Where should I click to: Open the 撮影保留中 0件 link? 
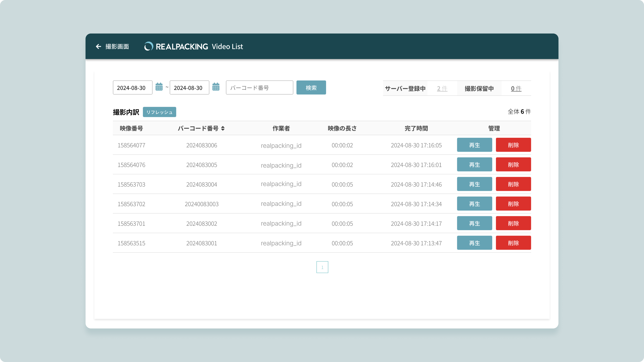(516, 88)
